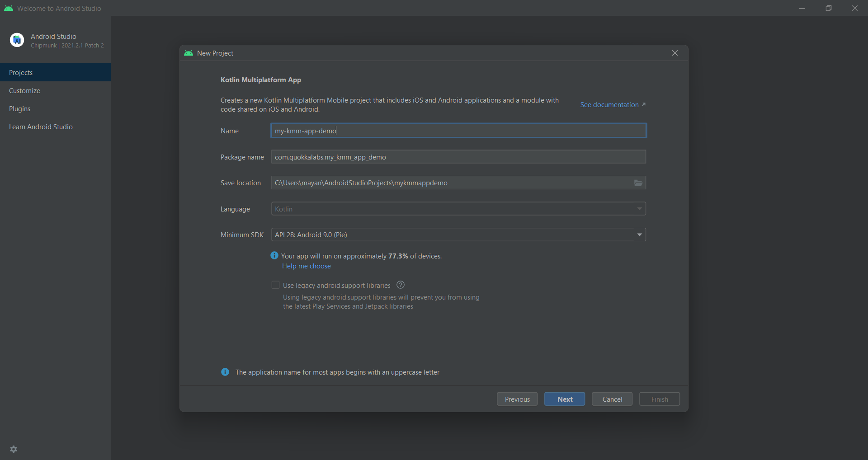Viewport: 868px width, 460px height.
Task: Click the uppercase-letter warning info icon
Action: point(225,372)
